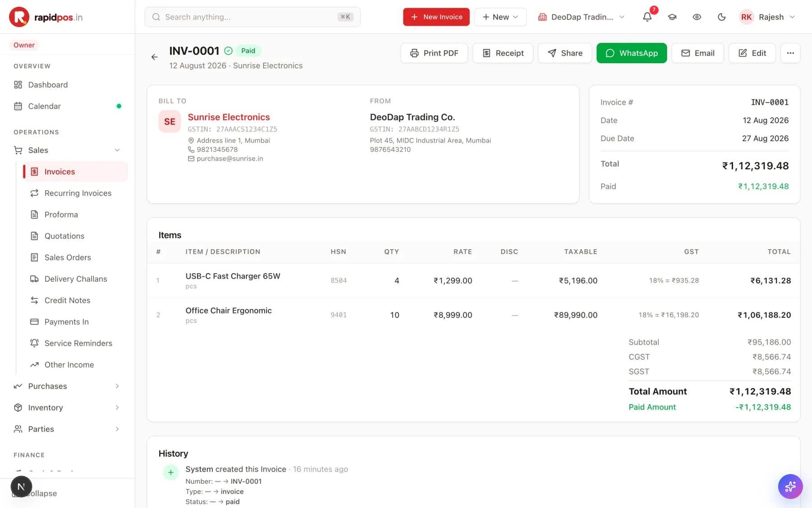Click the Share button
This screenshot has height=508, width=812.
565,53
